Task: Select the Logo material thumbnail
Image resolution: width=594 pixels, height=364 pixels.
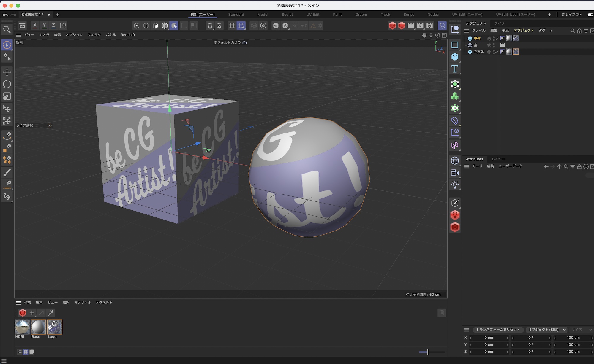Action: click(x=55, y=327)
